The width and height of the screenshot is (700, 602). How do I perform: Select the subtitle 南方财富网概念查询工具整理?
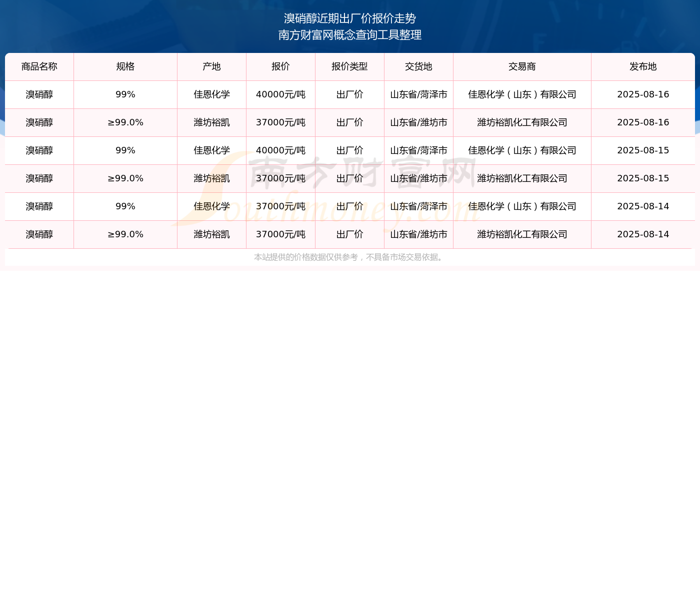pyautogui.click(x=350, y=35)
